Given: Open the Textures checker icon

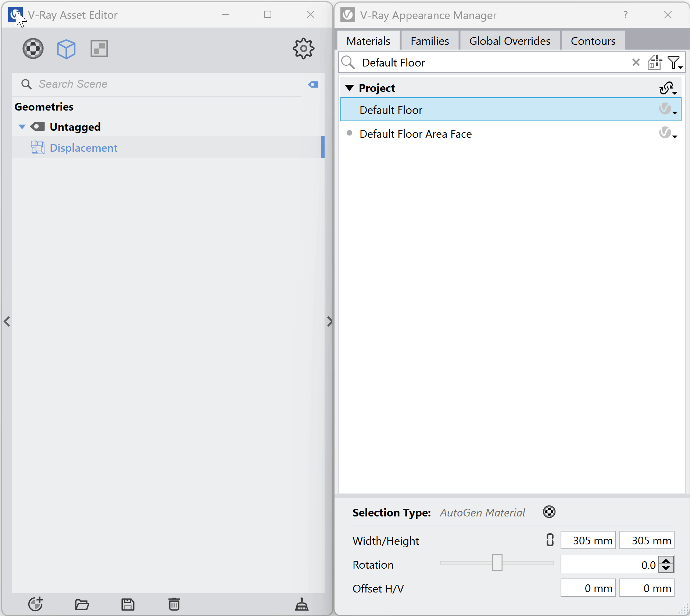Looking at the screenshot, I should (99, 48).
